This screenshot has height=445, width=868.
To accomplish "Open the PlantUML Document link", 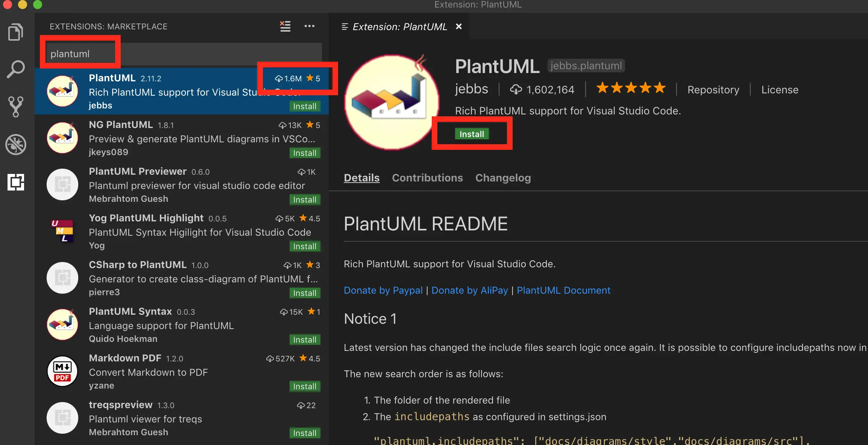I will click(563, 290).
